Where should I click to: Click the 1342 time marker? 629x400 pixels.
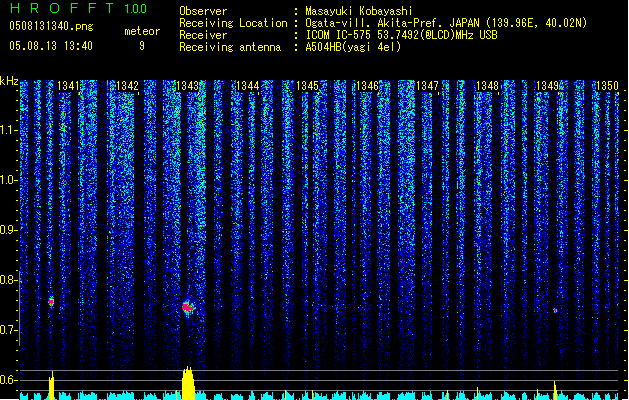click(x=127, y=86)
